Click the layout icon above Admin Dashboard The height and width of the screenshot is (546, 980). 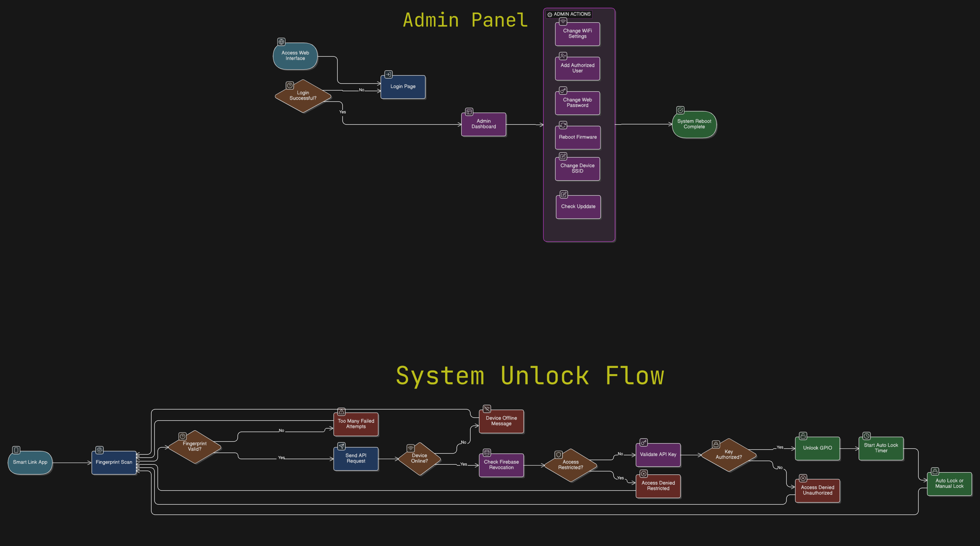click(469, 112)
